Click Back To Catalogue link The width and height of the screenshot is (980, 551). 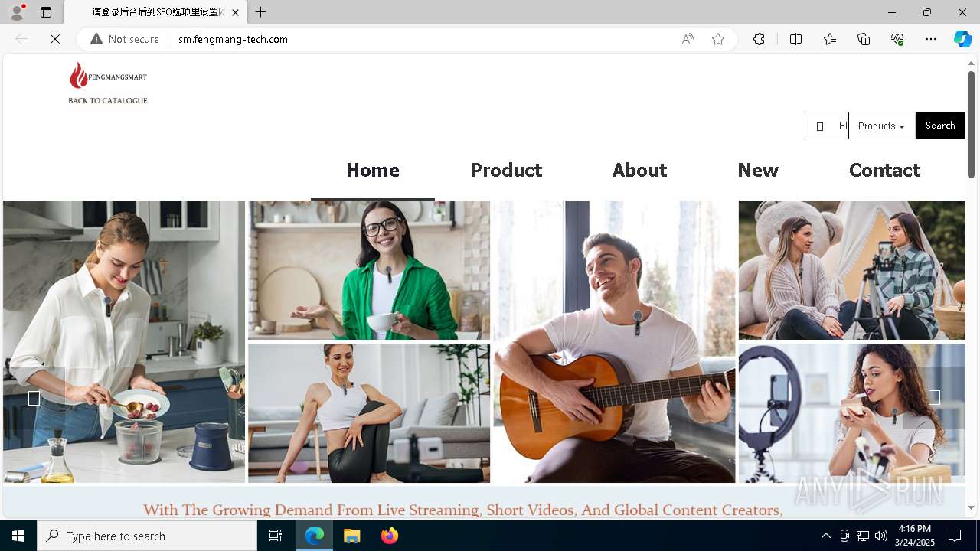108,100
